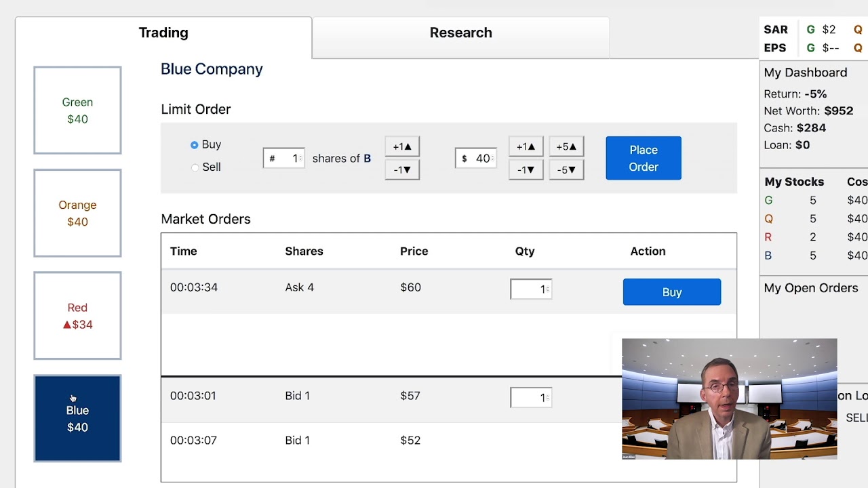Image resolution: width=868 pixels, height=488 pixels.
Task: Click the Blue Company heading
Action: pos(212,69)
